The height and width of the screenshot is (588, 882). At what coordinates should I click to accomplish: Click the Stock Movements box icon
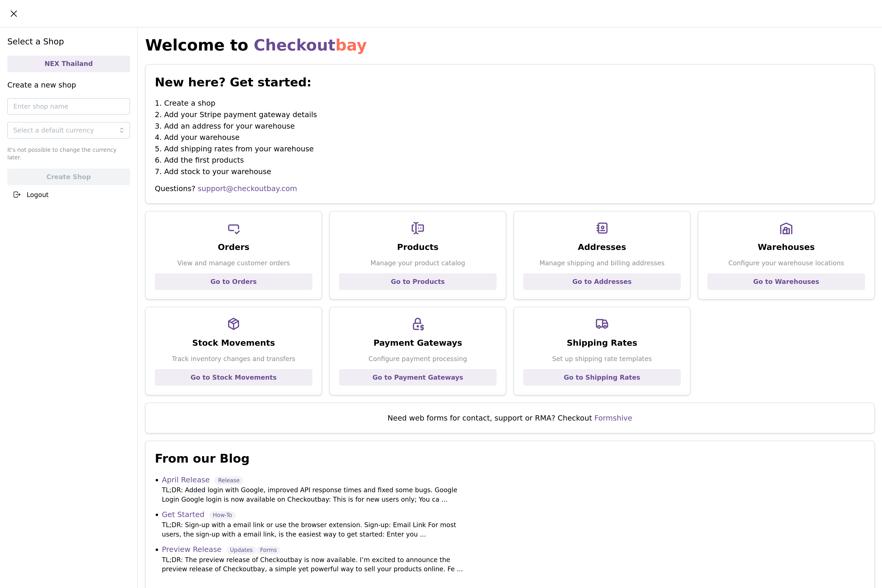point(234,324)
